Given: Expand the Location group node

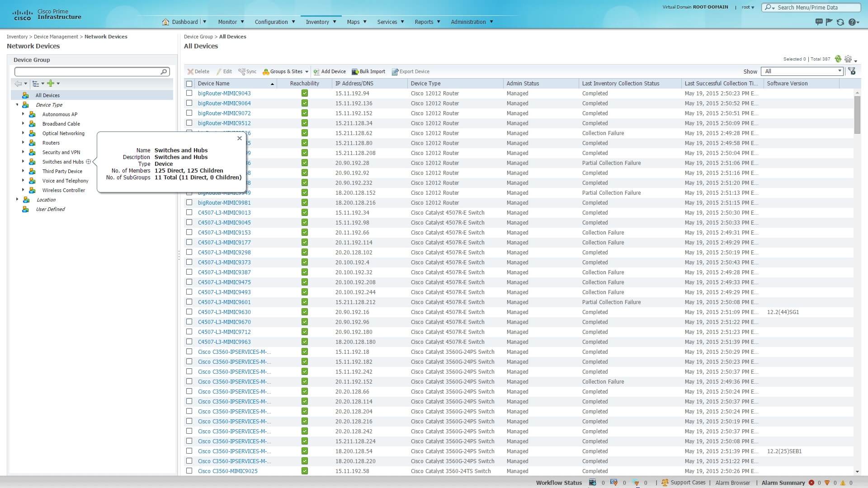Looking at the screenshot, I should tap(17, 199).
